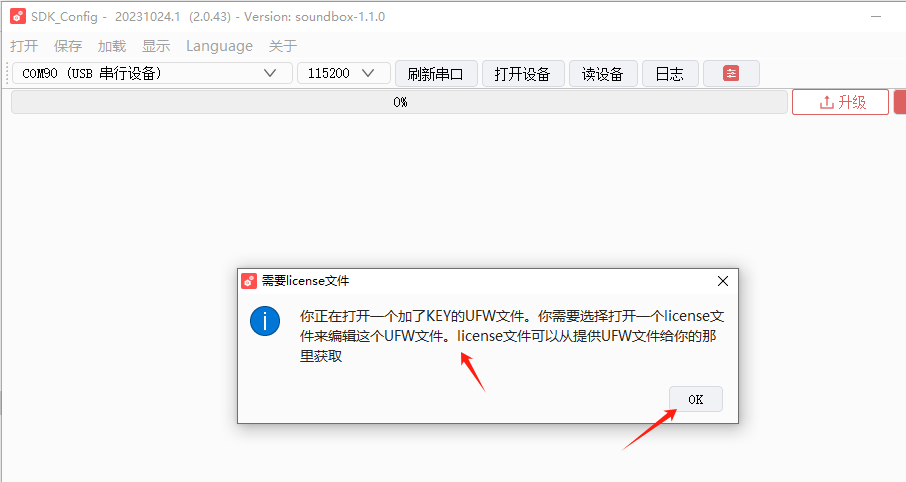Click the red button beside 升级

point(900,102)
